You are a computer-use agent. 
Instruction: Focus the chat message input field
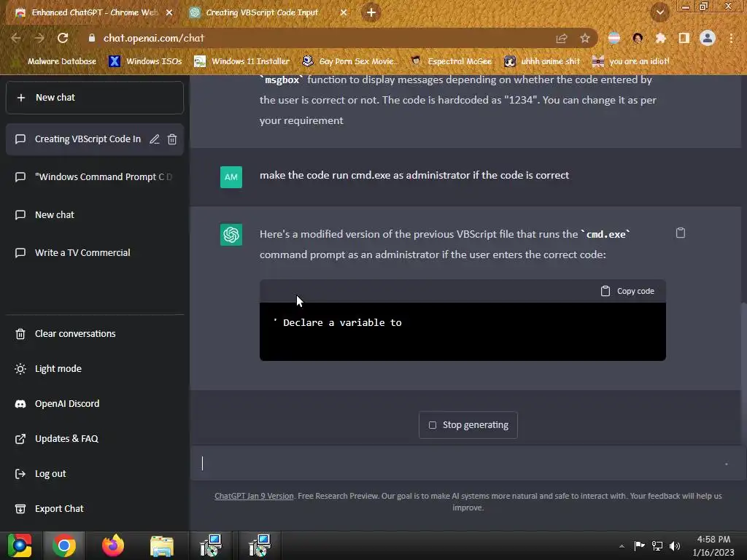click(x=468, y=463)
